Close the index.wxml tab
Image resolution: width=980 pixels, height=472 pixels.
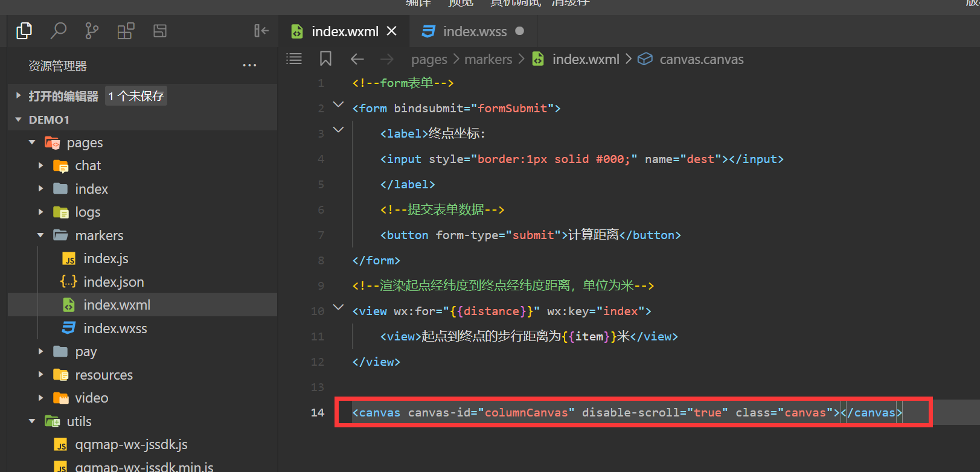[392, 31]
